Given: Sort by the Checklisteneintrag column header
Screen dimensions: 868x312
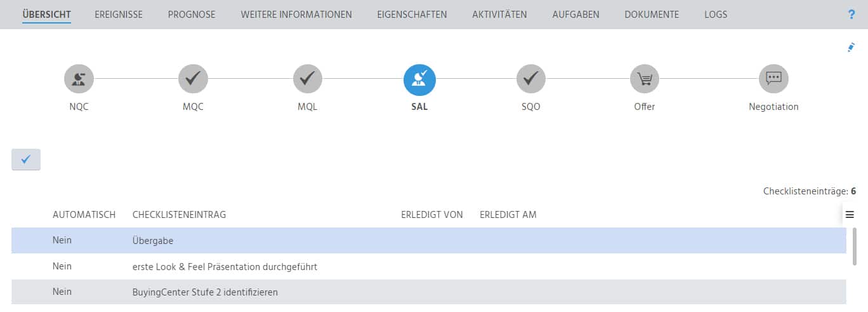Looking at the screenshot, I should (x=180, y=215).
